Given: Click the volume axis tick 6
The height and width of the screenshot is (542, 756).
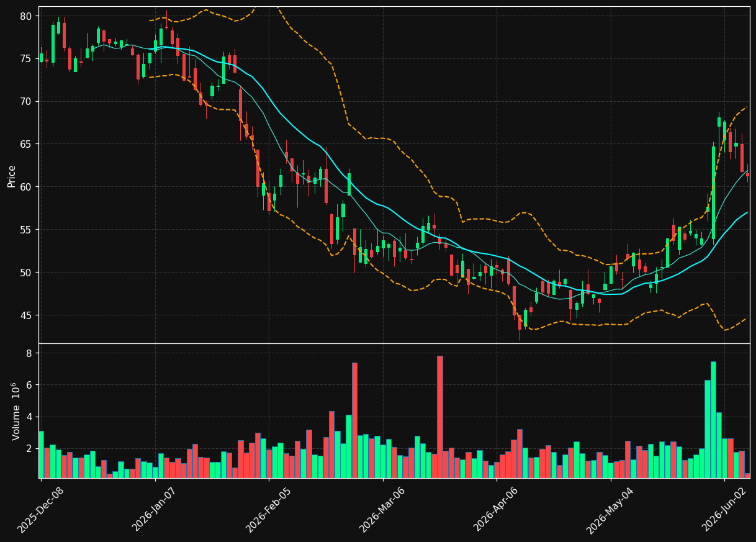Looking at the screenshot, I should pyautogui.click(x=29, y=385).
